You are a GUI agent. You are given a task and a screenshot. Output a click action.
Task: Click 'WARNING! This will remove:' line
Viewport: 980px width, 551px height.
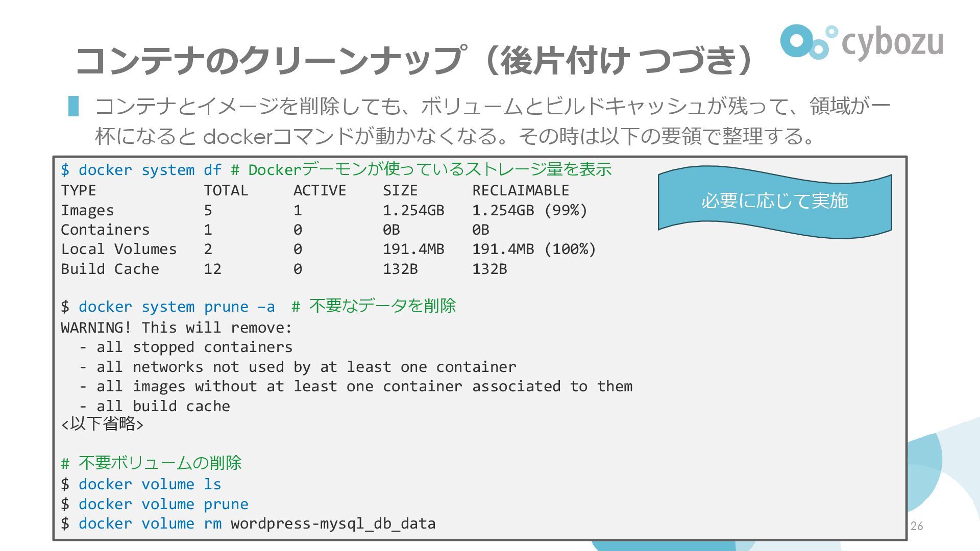(176, 328)
